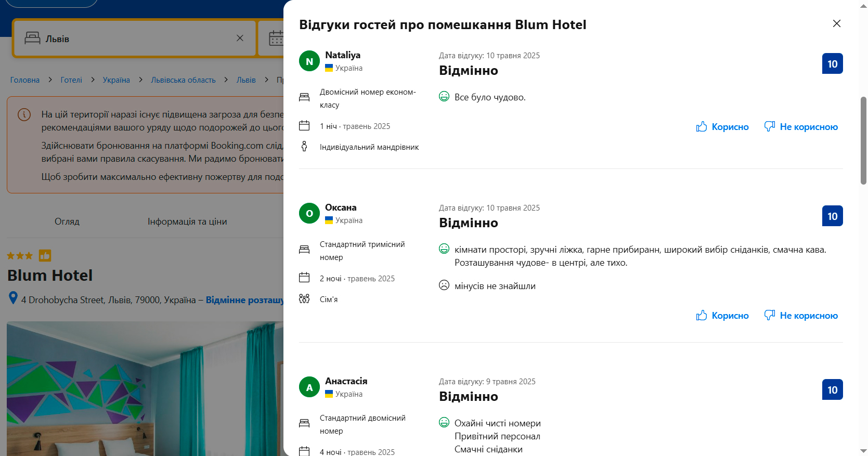Click the reviewer name Nataliya
Screen dimensions: 868x456
(x=343, y=55)
